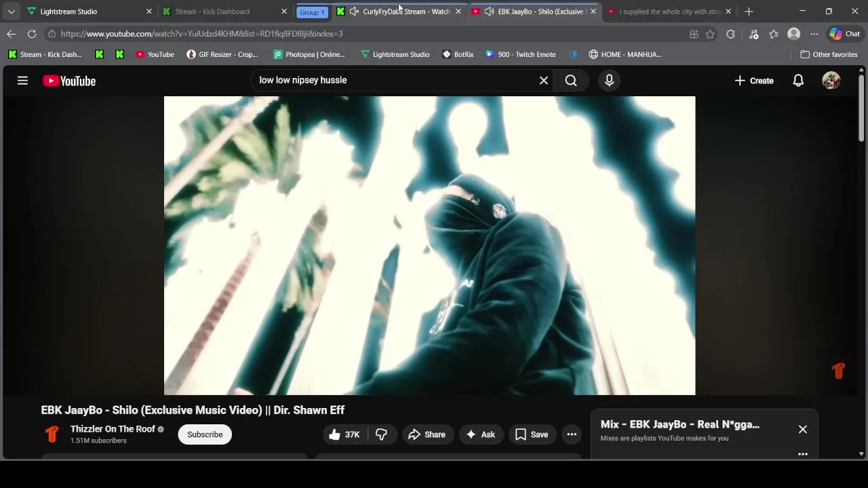
Task: Switch to Stream - Kick Dashboard tab
Action: (225, 12)
